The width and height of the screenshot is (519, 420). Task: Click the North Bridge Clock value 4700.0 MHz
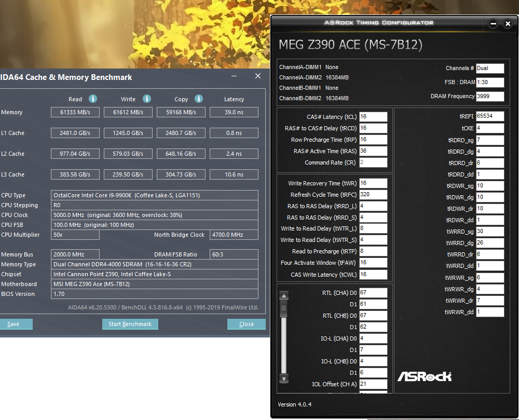click(234, 235)
